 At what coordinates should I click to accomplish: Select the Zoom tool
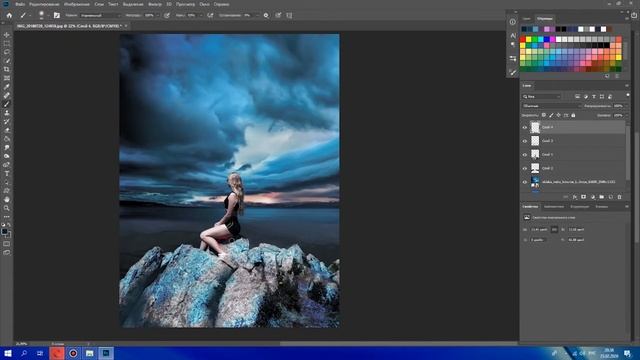click(7, 208)
